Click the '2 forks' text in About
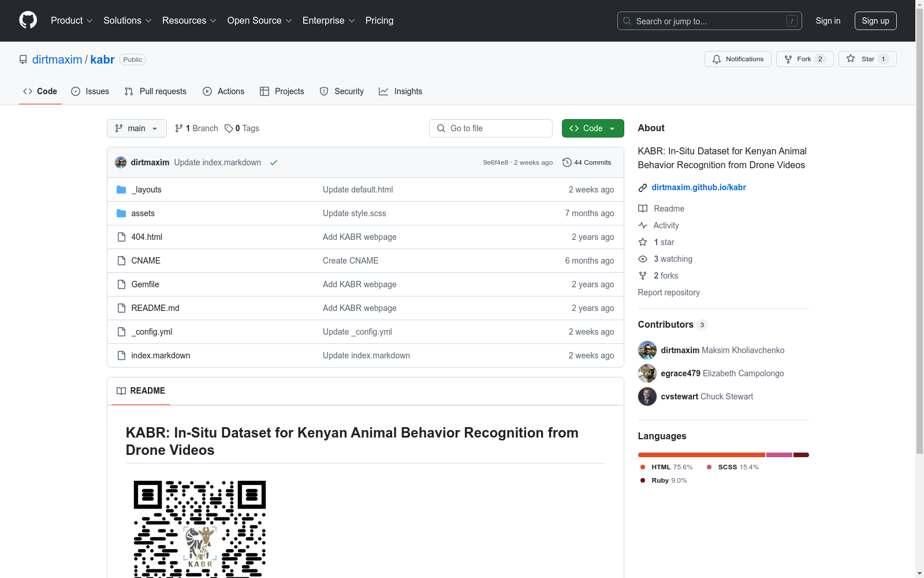Screen dimensions: 924x578 666,276
